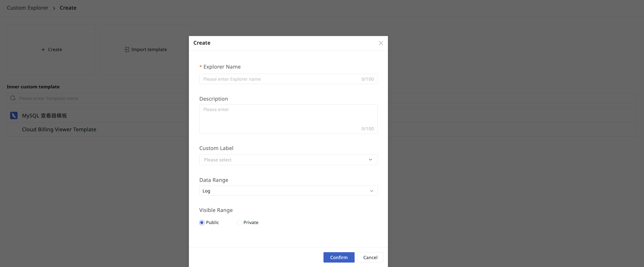
Task: Select the Public radio button
Action: tap(202, 223)
